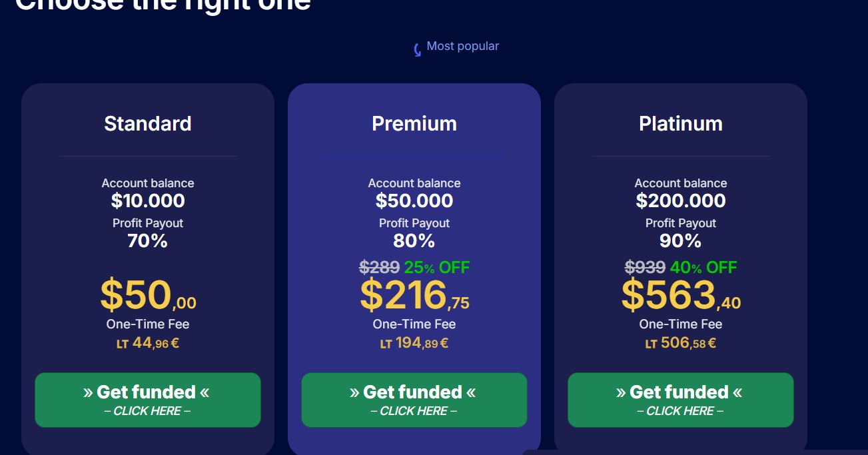Click the 40% OFF discount label
The width and height of the screenshot is (868, 455).
click(x=703, y=267)
